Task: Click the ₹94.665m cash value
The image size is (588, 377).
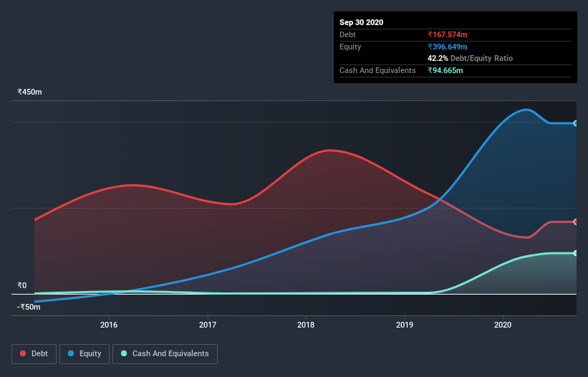Action: 445,70
